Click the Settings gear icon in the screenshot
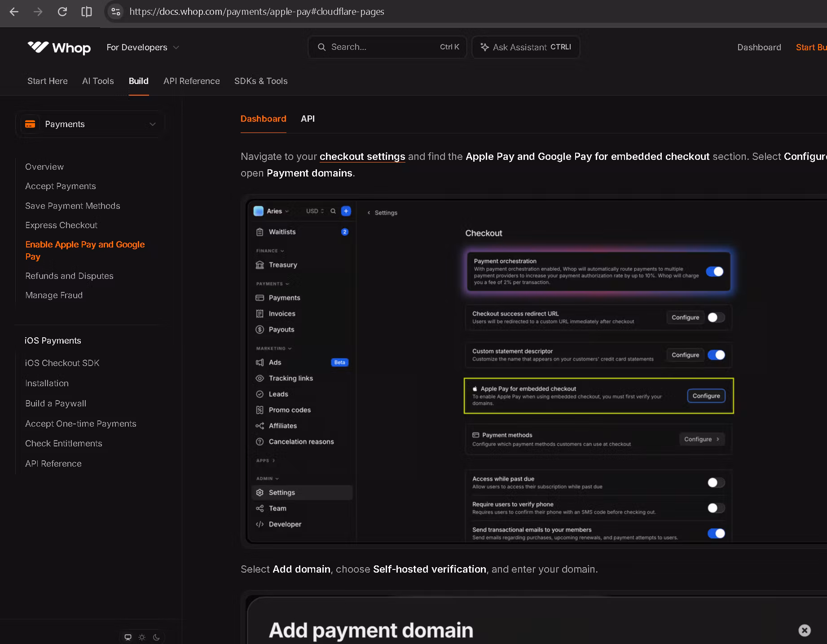The image size is (827, 644). click(x=260, y=493)
